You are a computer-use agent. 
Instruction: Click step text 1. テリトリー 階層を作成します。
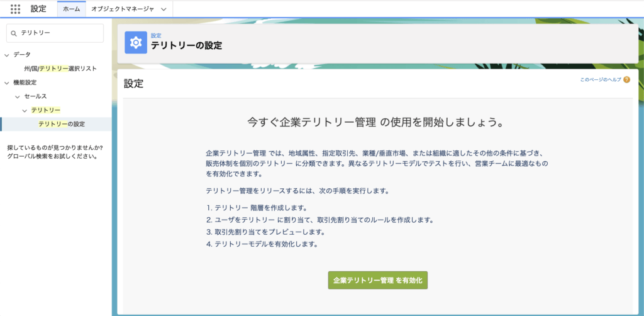point(257,206)
